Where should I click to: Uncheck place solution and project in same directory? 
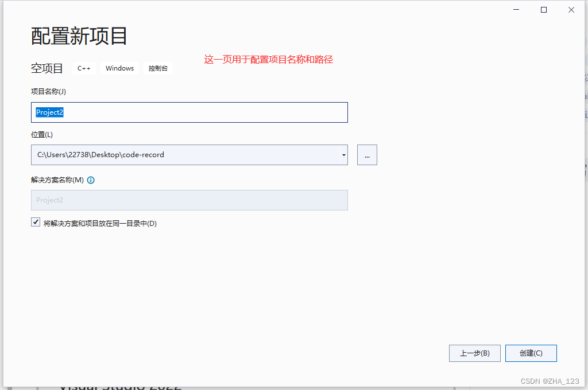(36, 222)
